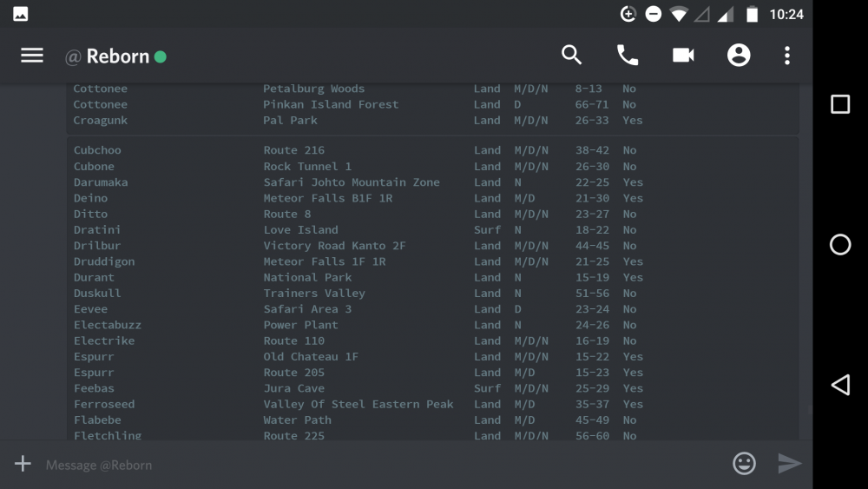Open the three-dot overflow menu
The image size is (868, 489).
click(787, 56)
